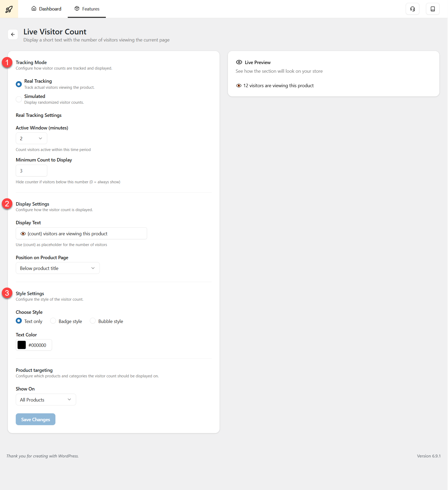Viewport: 448px width, 490px height.
Task: Choose the Badge style option
Action: pyautogui.click(x=53, y=321)
